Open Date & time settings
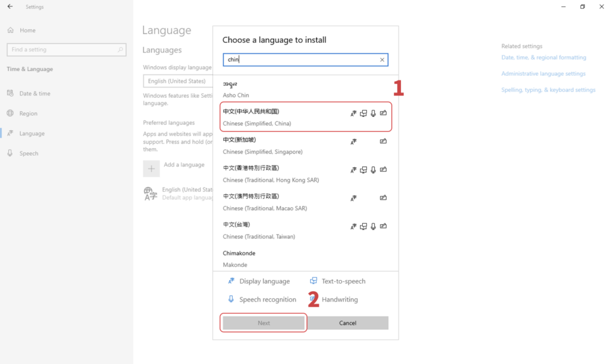The width and height of the screenshot is (611, 364). (x=29, y=94)
